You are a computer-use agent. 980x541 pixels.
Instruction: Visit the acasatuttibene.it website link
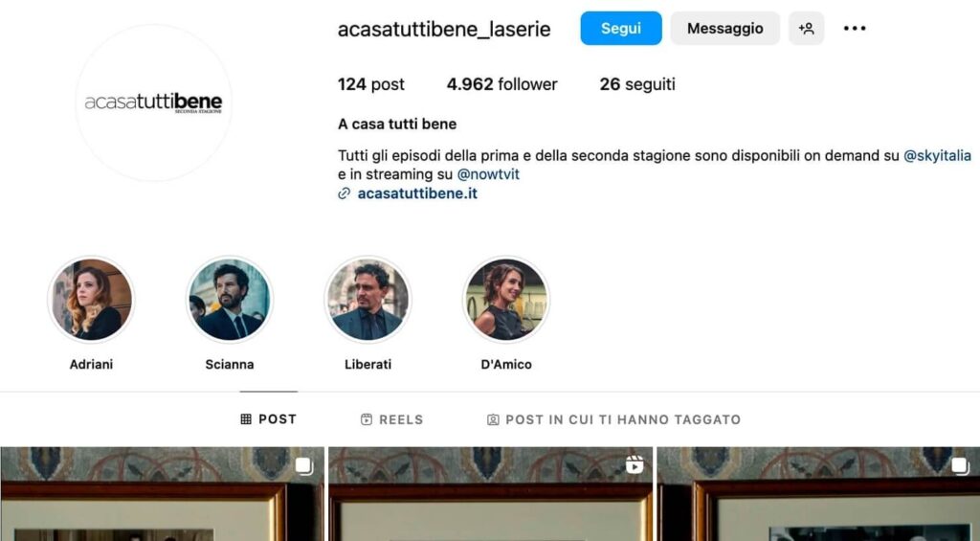coord(417,193)
